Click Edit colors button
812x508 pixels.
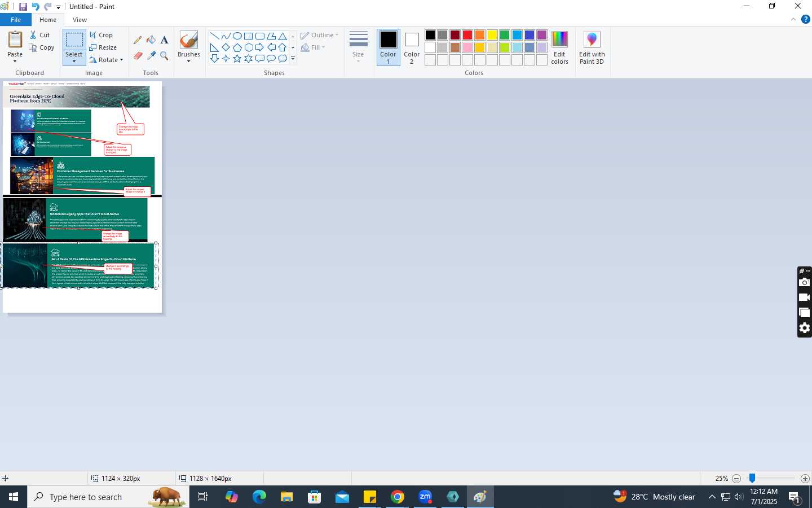(x=559, y=47)
